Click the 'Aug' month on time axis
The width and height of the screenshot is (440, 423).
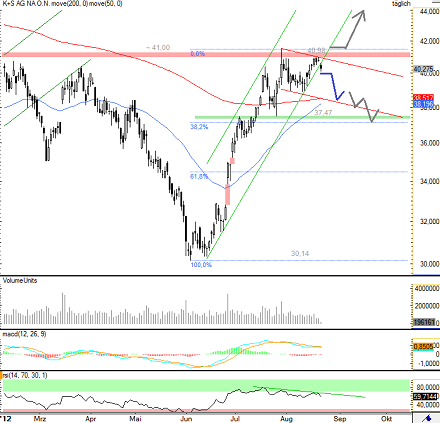(x=286, y=419)
